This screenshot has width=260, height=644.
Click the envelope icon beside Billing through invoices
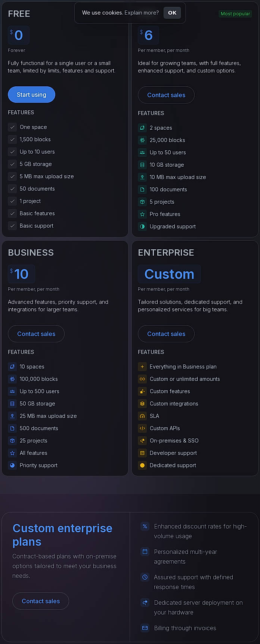pos(145,628)
